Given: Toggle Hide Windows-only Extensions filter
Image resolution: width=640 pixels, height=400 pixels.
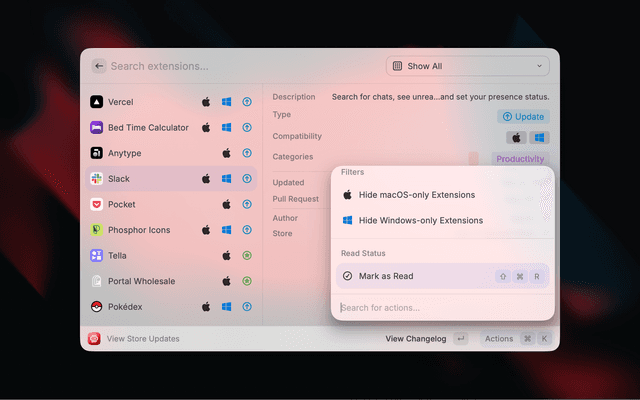Looking at the screenshot, I should point(420,220).
